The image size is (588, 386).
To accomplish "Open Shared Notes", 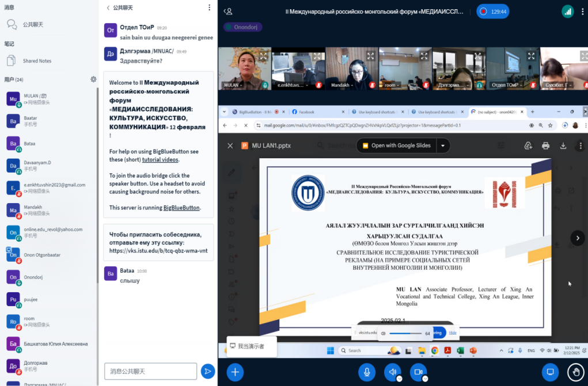I will coord(37,61).
